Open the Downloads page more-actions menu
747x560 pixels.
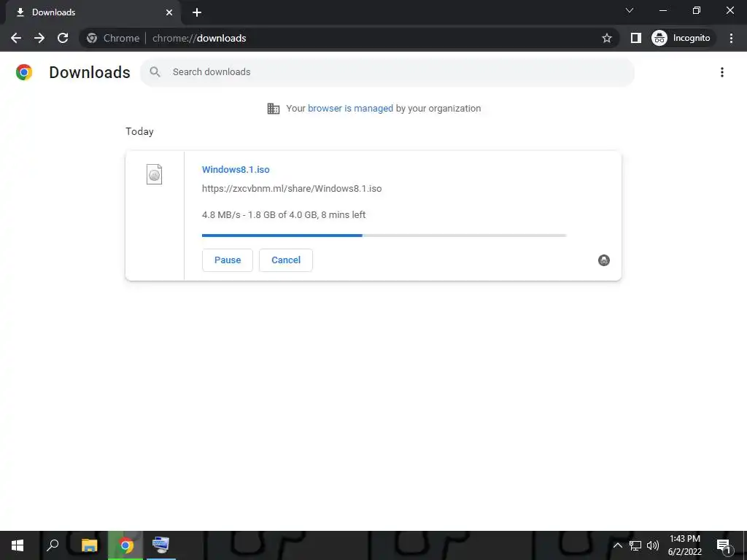(x=721, y=72)
